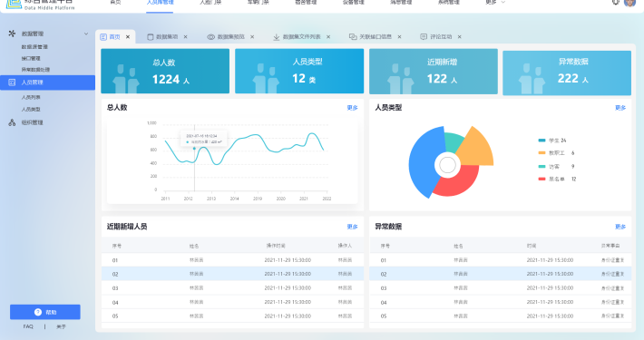The image size is (644, 340).
Task: Click the 数据管理 sidebar icon
Action: click(x=12, y=34)
